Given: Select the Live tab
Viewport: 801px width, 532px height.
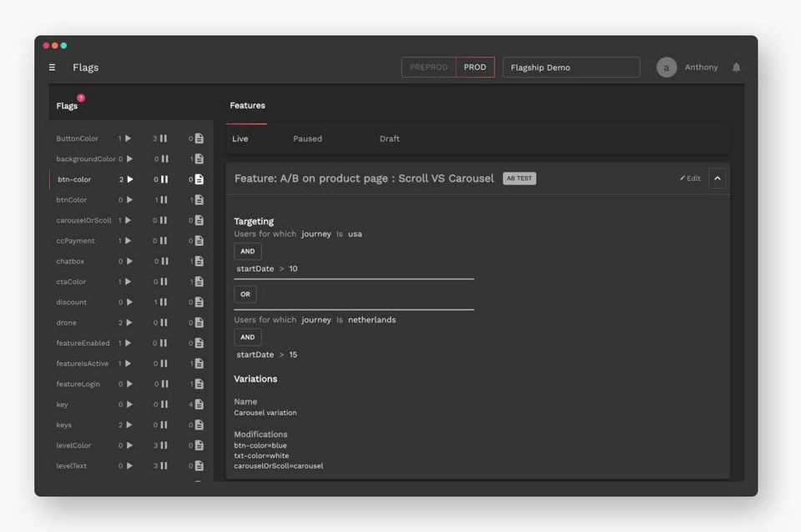Looking at the screenshot, I should pyautogui.click(x=240, y=138).
